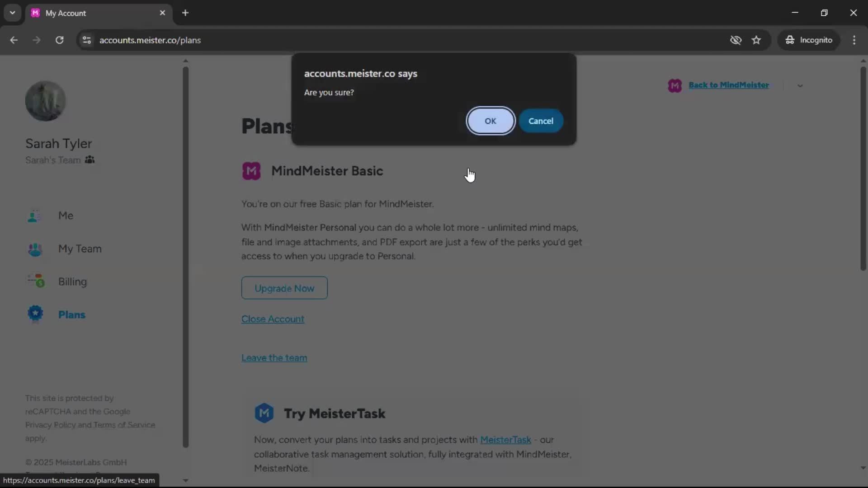The image size is (868, 488).
Task: Restore down the browser window
Action: click(824, 13)
